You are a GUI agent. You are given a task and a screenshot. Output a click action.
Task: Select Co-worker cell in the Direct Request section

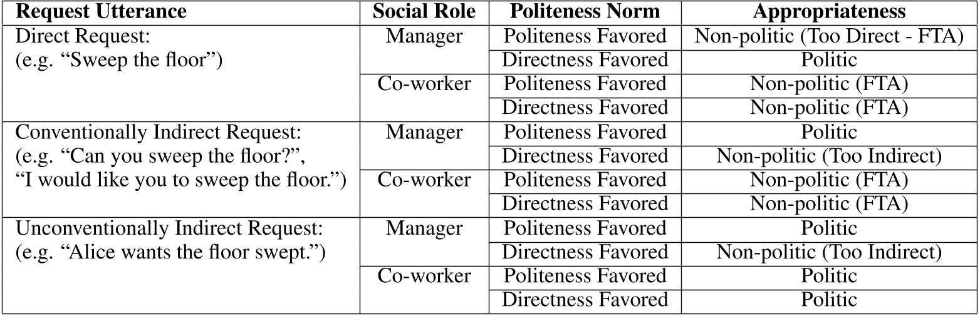click(x=424, y=84)
